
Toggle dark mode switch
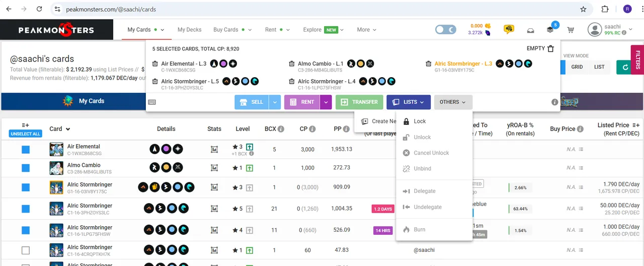click(446, 30)
